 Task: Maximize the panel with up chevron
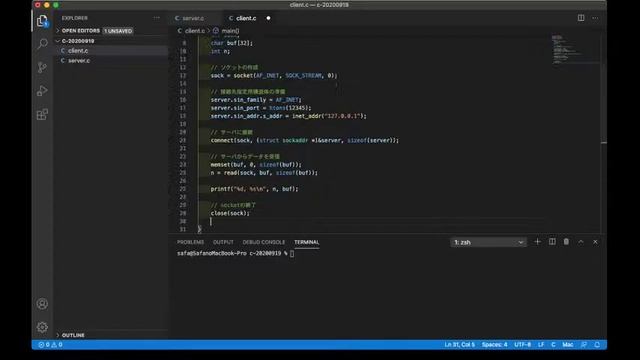coord(581,242)
